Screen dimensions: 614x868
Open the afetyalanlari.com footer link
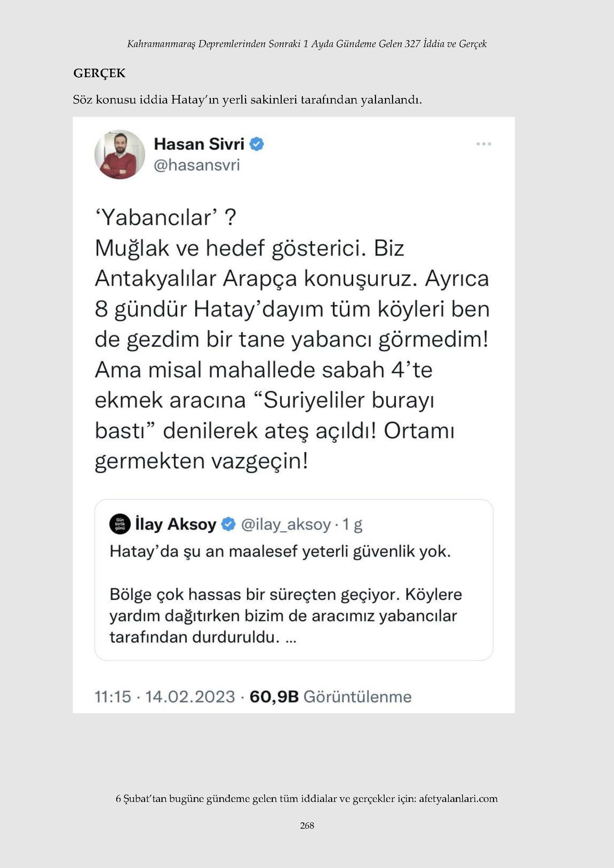click(x=458, y=799)
